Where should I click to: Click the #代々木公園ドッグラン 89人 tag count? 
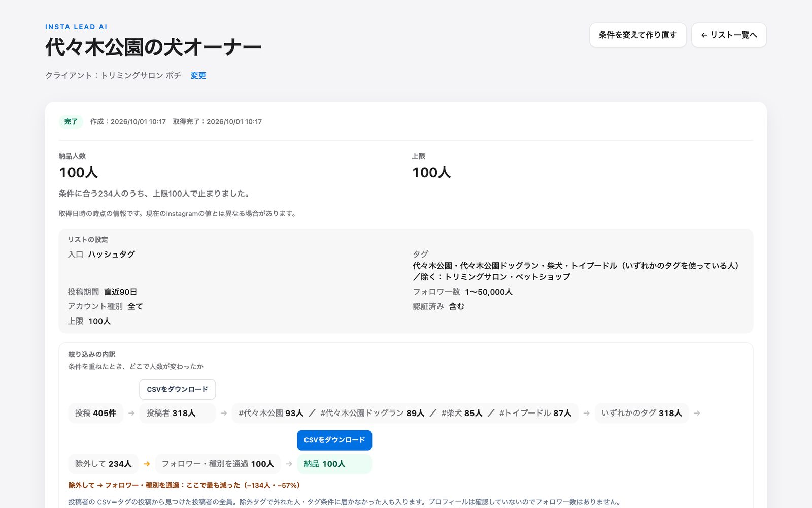372,413
